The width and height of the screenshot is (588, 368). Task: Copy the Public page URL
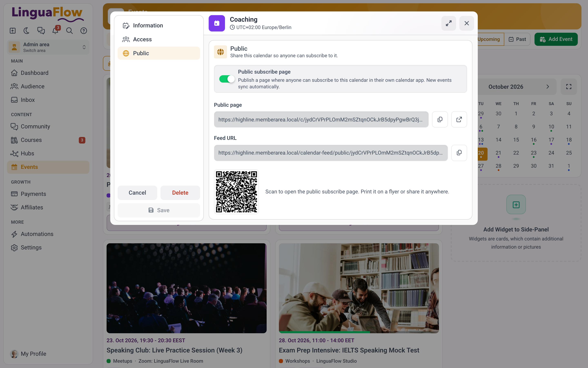coord(440,120)
